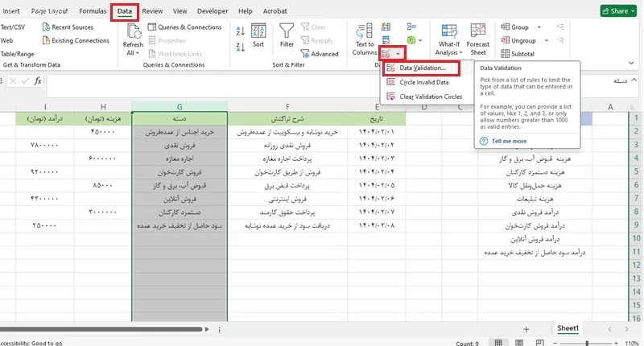
Task: Click the horizontal scrollbar thumb
Action: [101, 329]
